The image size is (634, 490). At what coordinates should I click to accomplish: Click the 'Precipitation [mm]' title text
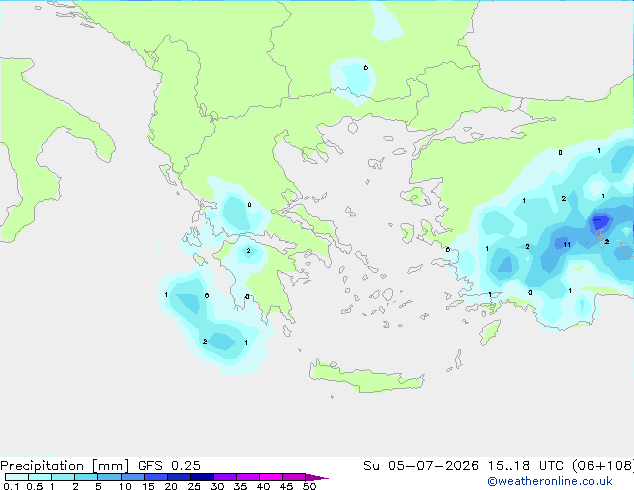[x=65, y=466]
